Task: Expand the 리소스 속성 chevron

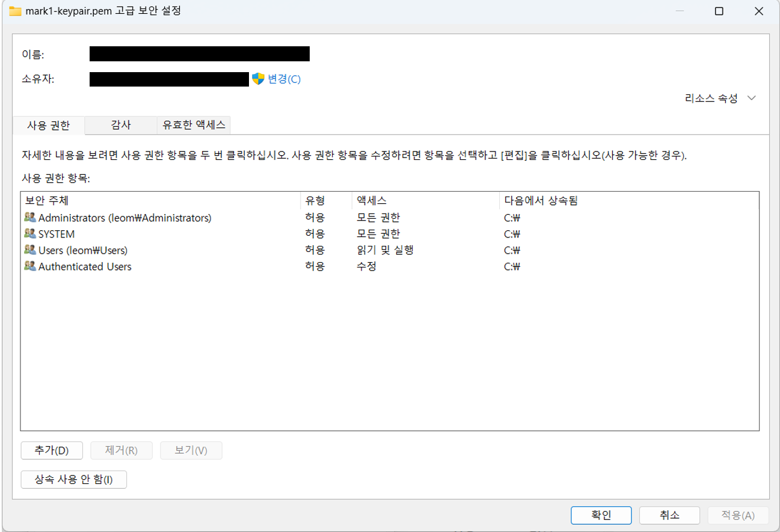Action: [x=751, y=99]
